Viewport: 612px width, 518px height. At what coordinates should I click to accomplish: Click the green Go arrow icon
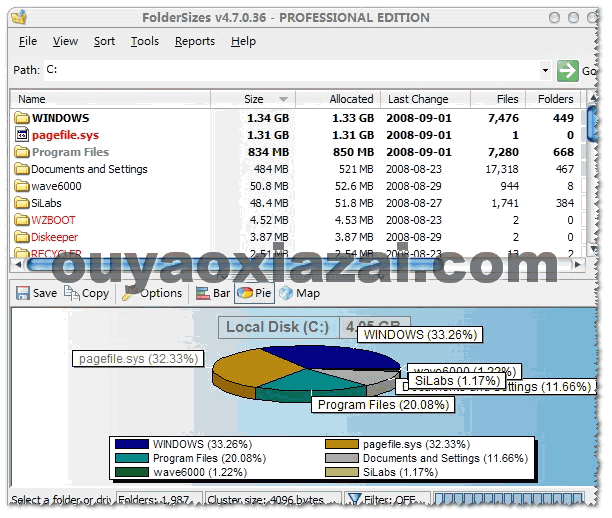[x=568, y=71]
